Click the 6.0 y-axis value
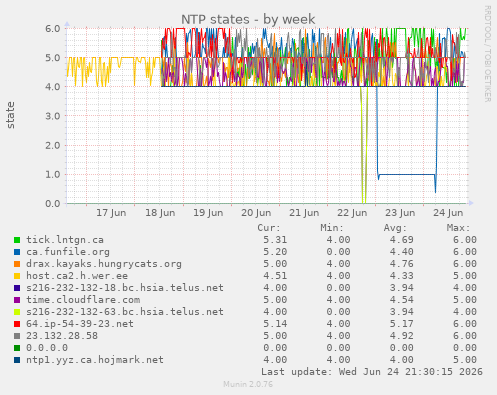Viewport: 497px width, 395px height. click(x=53, y=28)
